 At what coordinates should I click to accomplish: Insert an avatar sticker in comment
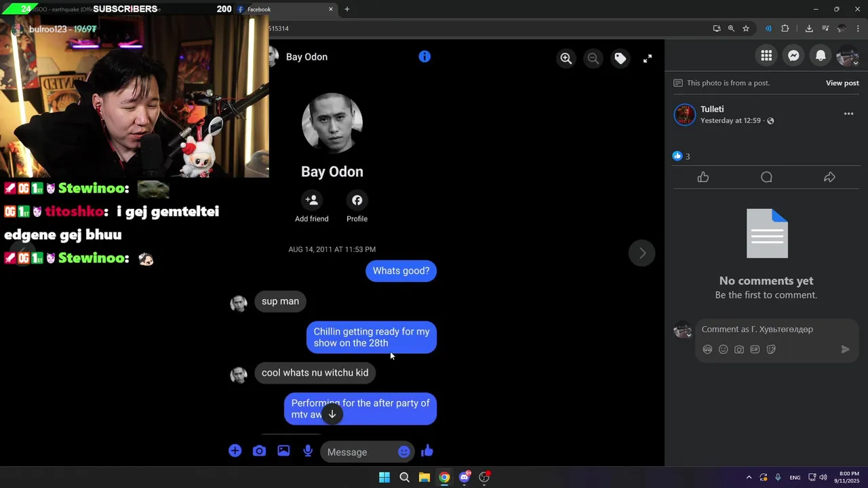707,350
